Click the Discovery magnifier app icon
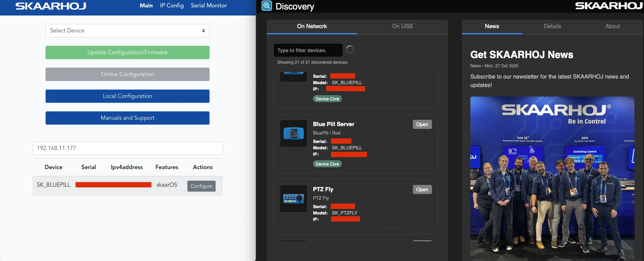 tap(267, 6)
